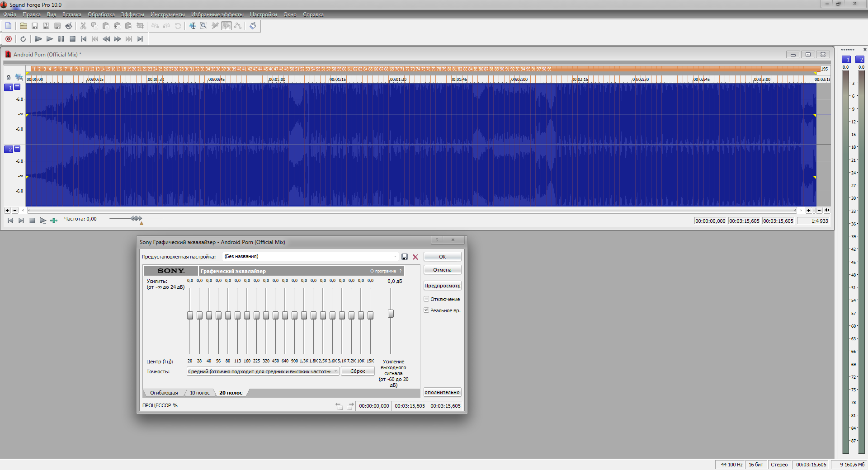
Task: Click the Paste clipboard icon
Action: (x=106, y=26)
